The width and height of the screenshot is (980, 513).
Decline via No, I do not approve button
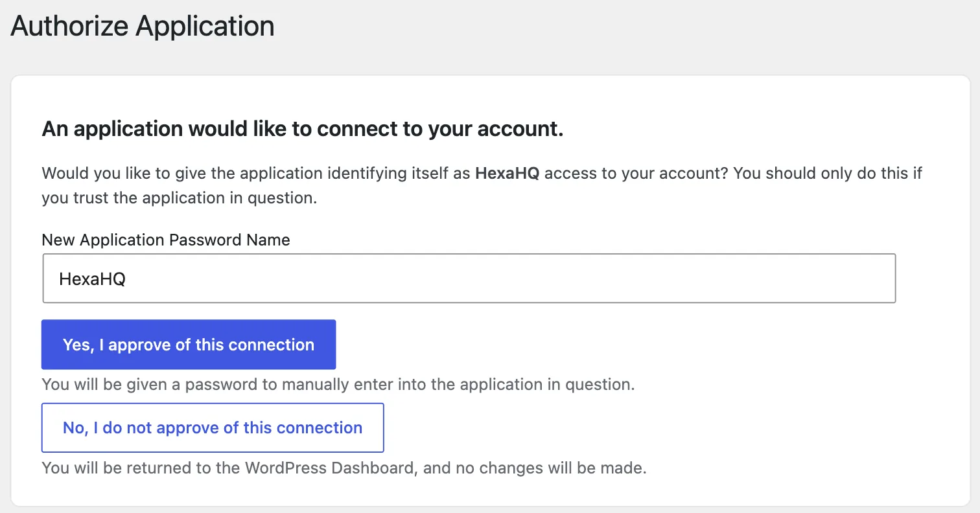coord(213,427)
